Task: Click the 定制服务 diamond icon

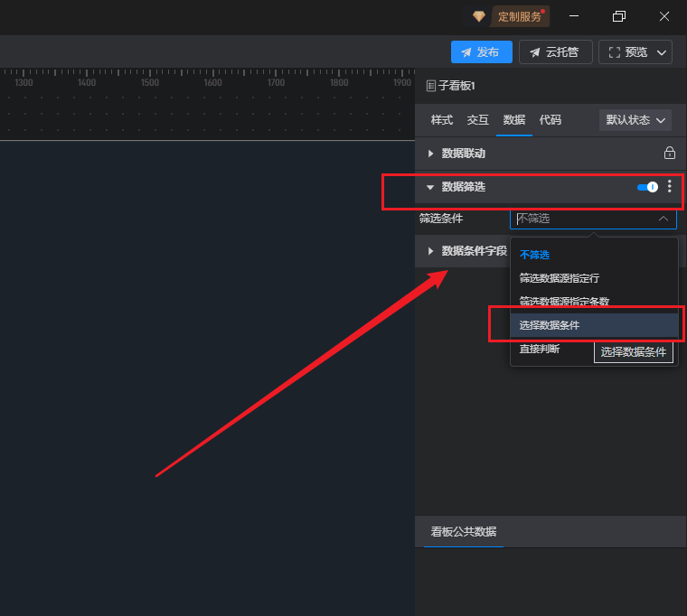Action: pos(479,16)
